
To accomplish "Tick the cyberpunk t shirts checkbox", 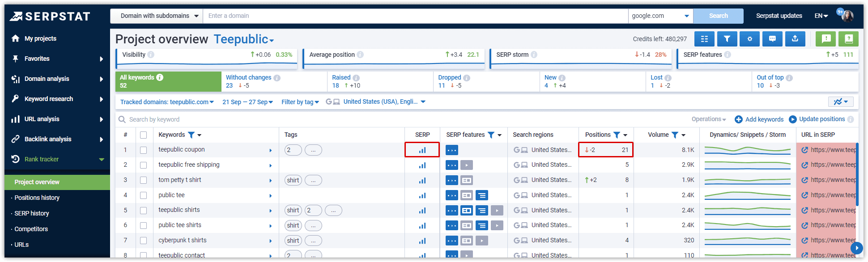I will [x=143, y=241].
